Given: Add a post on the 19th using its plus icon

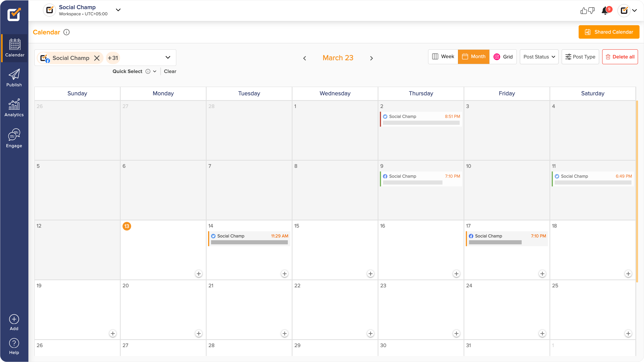Looking at the screenshot, I should 113,333.
